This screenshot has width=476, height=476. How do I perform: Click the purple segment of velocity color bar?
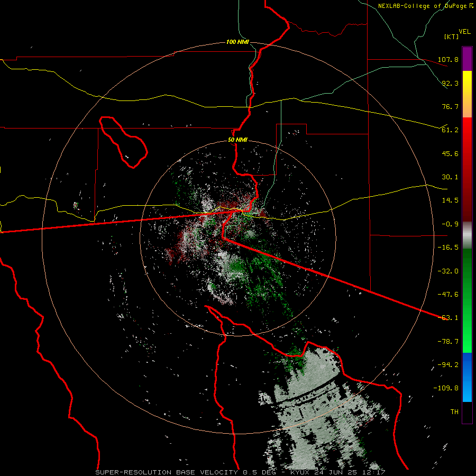point(467,59)
